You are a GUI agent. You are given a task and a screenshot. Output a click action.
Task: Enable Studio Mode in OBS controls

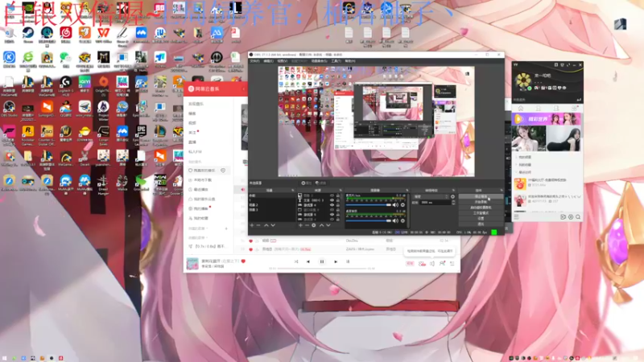tap(481, 213)
